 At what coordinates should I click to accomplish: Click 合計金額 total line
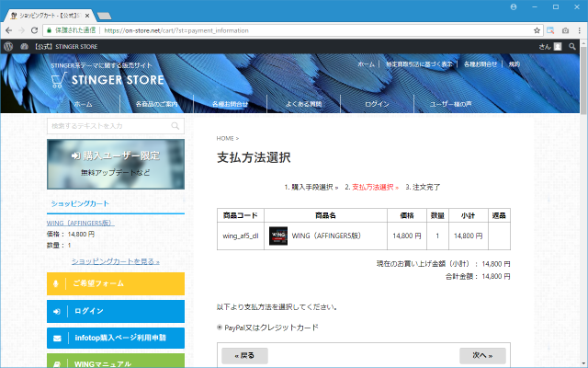click(478, 276)
